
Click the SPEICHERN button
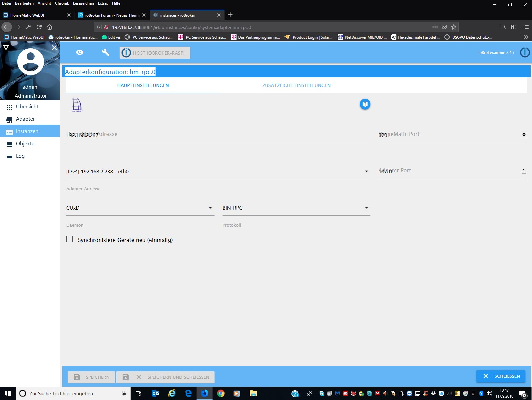tap(91, 377)
